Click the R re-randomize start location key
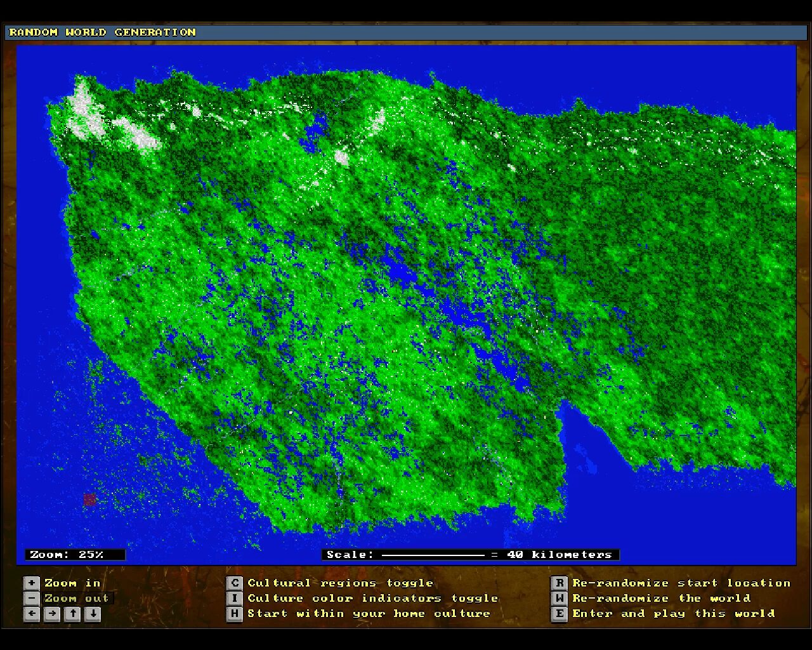This screenshot has width=812, height=650. 559,583
